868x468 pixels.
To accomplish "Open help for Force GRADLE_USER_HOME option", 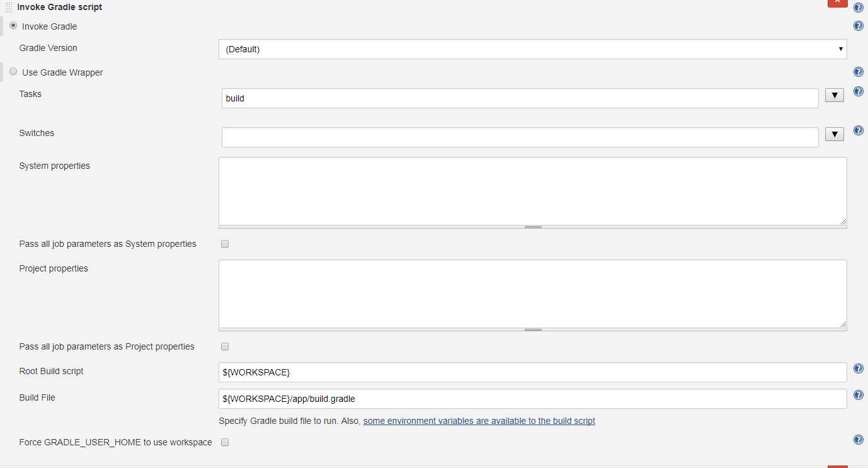I will tap(858, 440).
